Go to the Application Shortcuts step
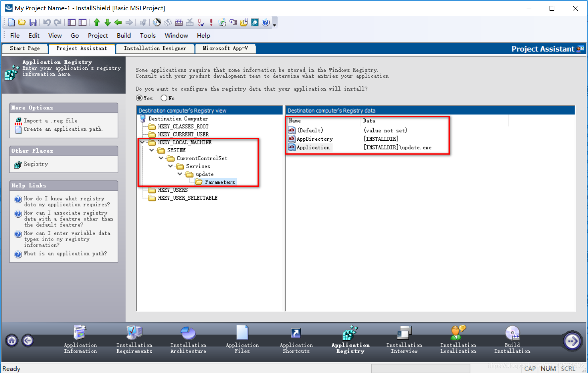The width and height of the screenshot is (588, 373). tap(296, 340)
